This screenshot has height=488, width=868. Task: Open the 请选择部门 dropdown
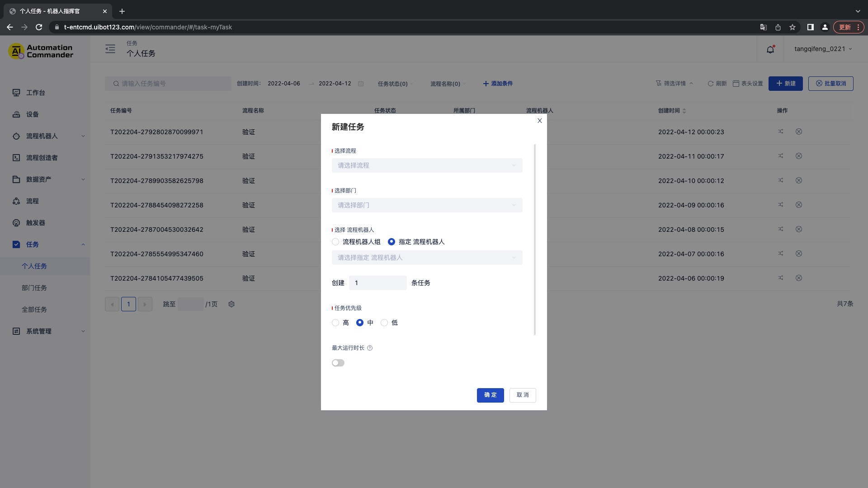427,205
